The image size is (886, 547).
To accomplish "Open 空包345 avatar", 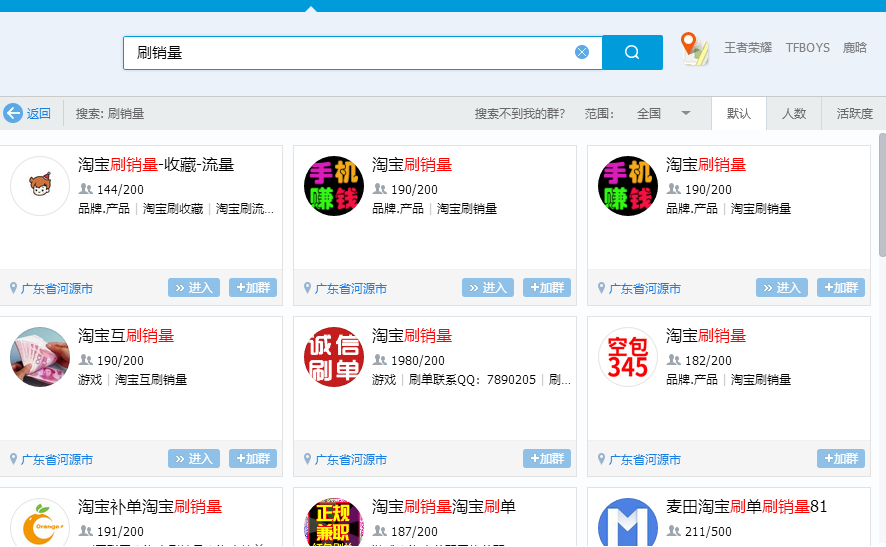I will (x=628, y=357).
